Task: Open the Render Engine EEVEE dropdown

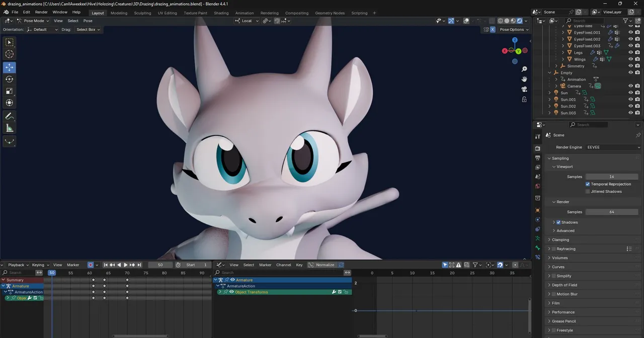Action: tap(613, 147)
